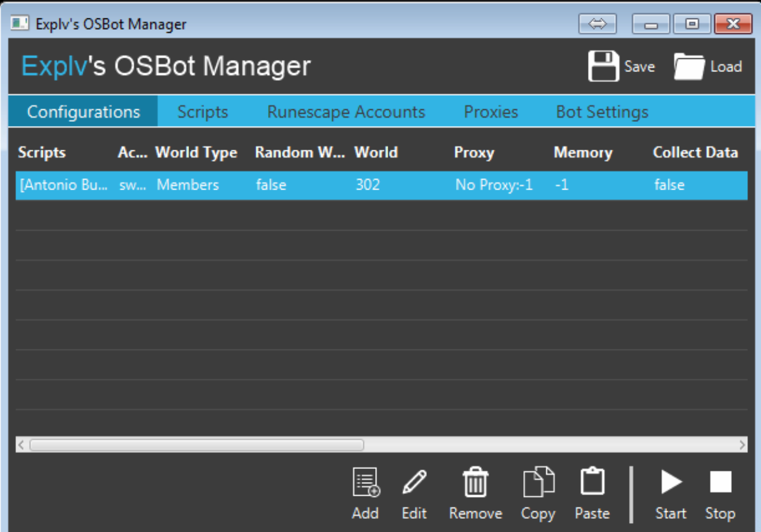Click the scrollbar left arrow
The image size is (761, 532).
tap(21, 445)
